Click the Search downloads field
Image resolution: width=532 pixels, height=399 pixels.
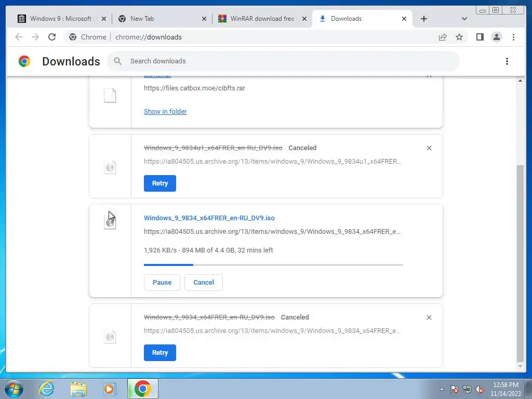tap(283, 61)
